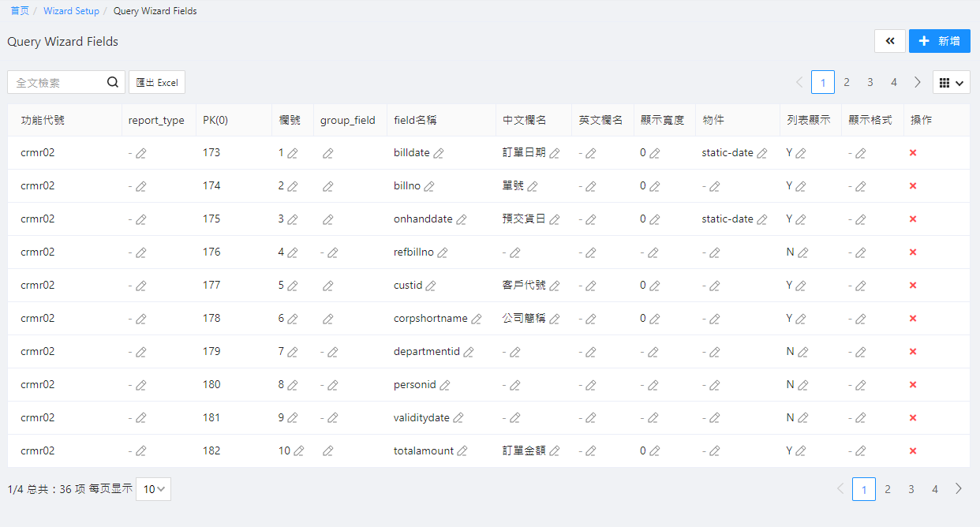The width and height of the screenshot is (980, 527).
Task: Edit the static-date object of onhanddate row
Action: click(x=762, y=219)
